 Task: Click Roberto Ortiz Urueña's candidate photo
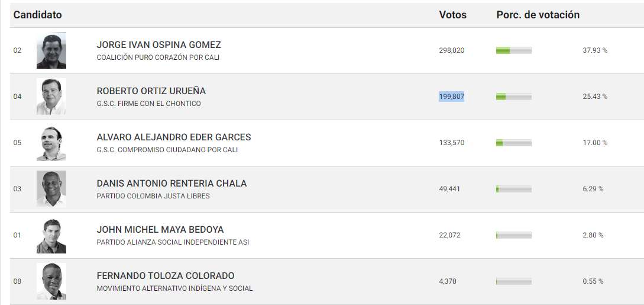[51, 97]
